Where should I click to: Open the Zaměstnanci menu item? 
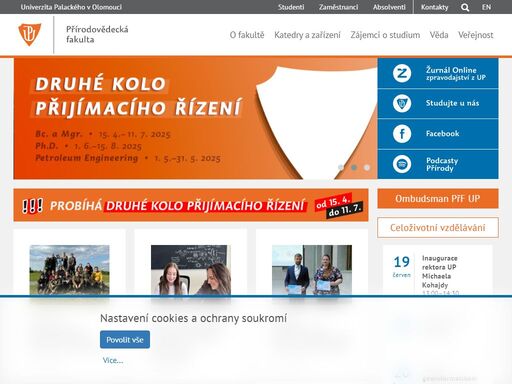point(338,7)
